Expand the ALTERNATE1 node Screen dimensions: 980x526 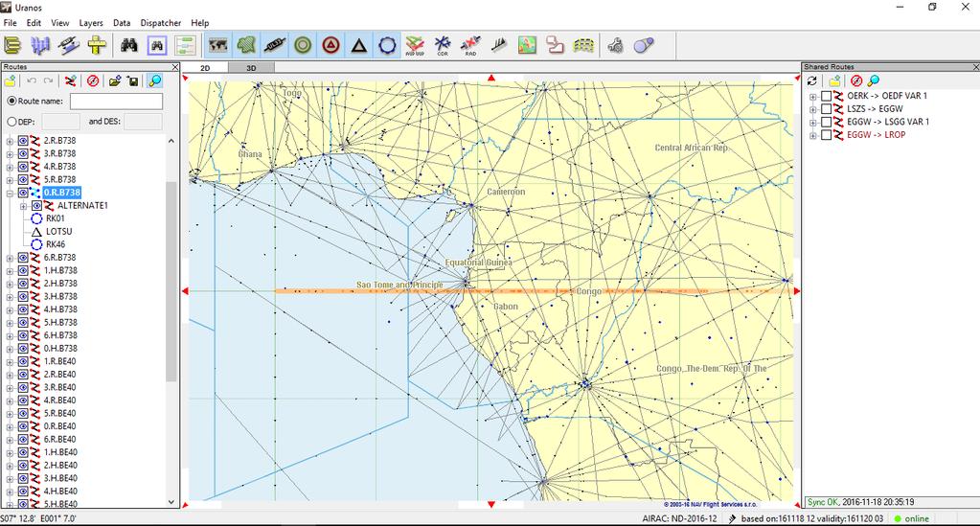pos(23,206)
